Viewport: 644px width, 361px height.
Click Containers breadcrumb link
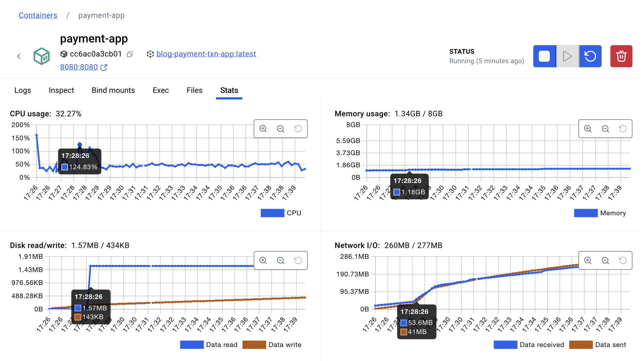point(38,15)
